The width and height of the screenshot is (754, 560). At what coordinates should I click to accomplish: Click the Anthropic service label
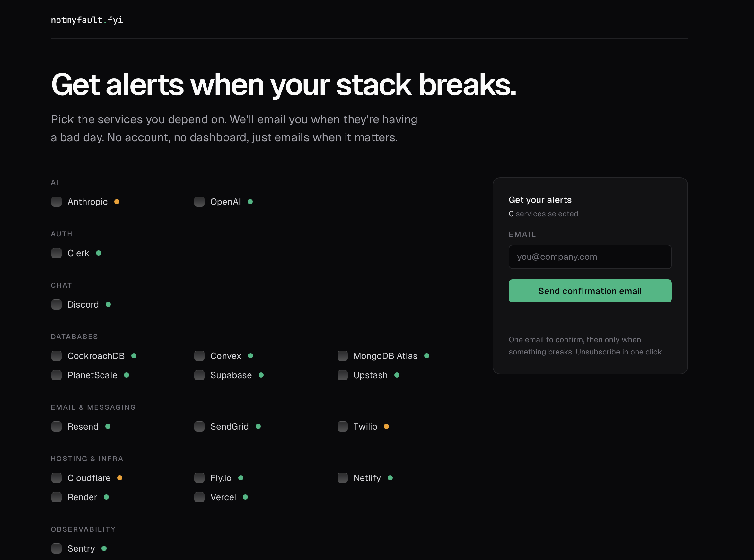(87, 202)
